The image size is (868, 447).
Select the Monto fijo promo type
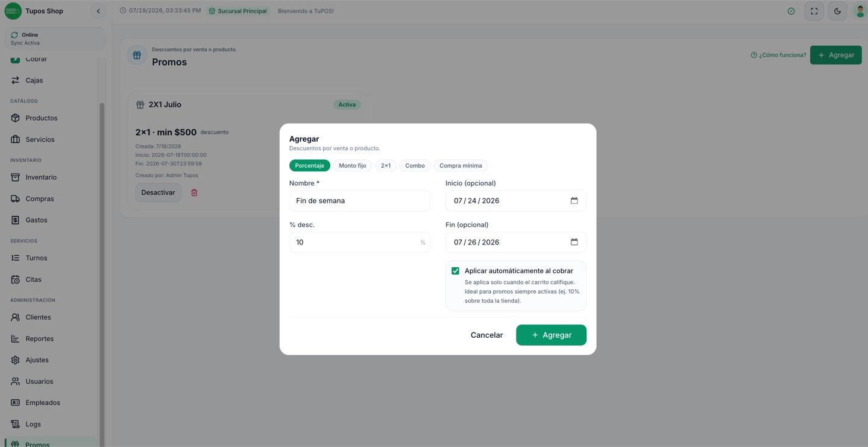353,165
